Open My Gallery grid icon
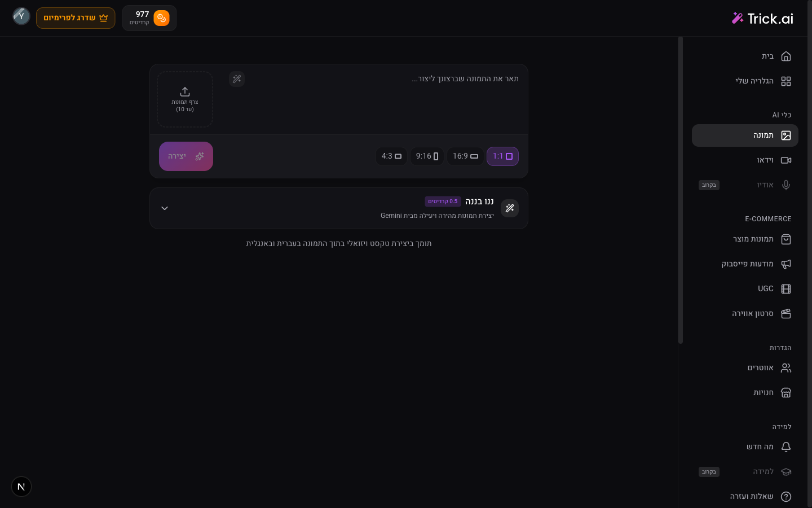 786,81
